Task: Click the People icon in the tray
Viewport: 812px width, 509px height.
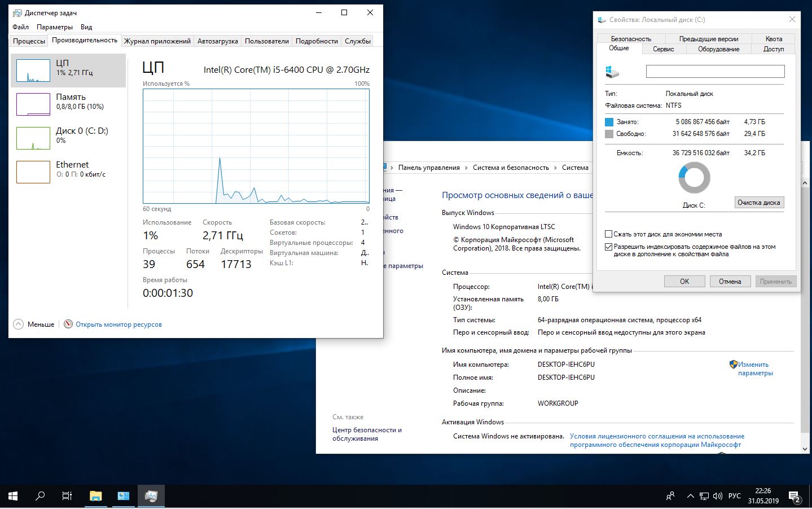Action: point(670,496)
